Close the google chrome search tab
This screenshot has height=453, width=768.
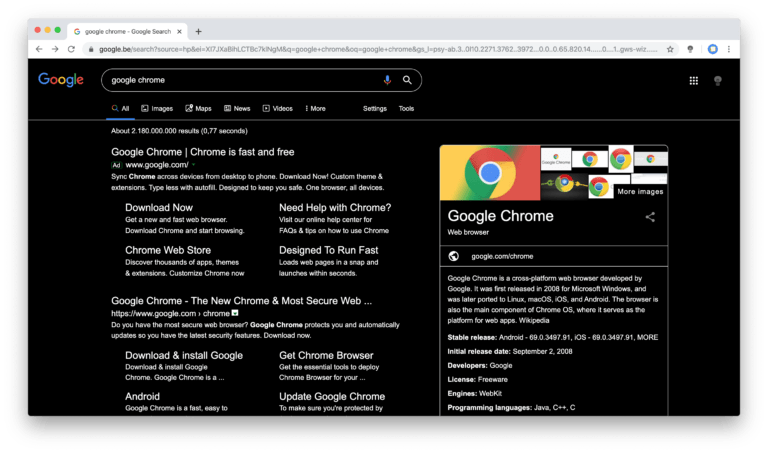coord(179,31)
